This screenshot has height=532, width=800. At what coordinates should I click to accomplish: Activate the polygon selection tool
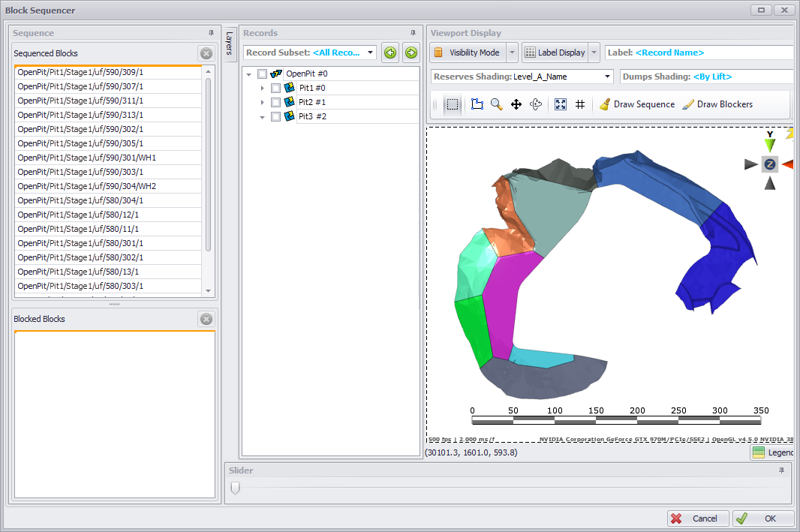[x=477, y=104]
